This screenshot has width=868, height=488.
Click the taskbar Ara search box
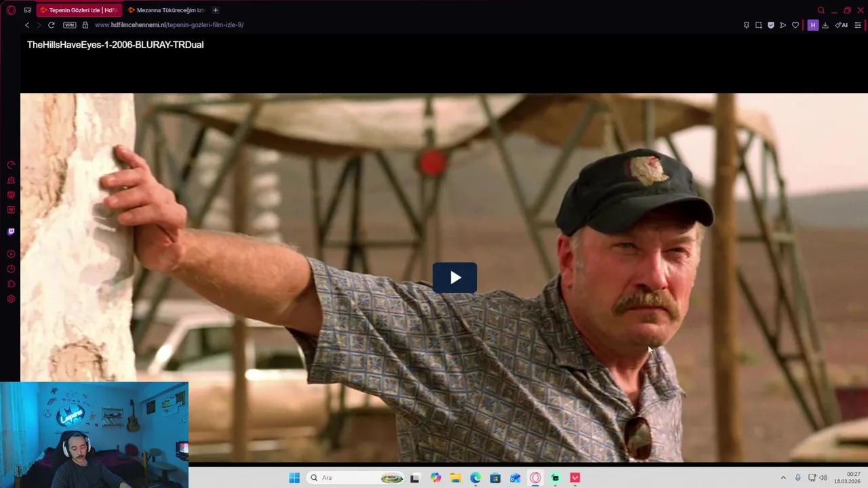pyautogui.click(x=355, y=478)
